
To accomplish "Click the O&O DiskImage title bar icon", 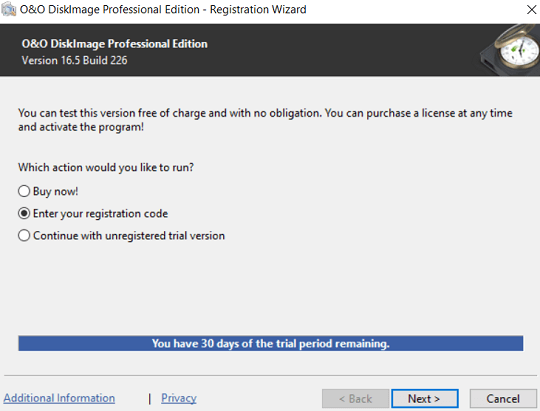I will point(8,9).
